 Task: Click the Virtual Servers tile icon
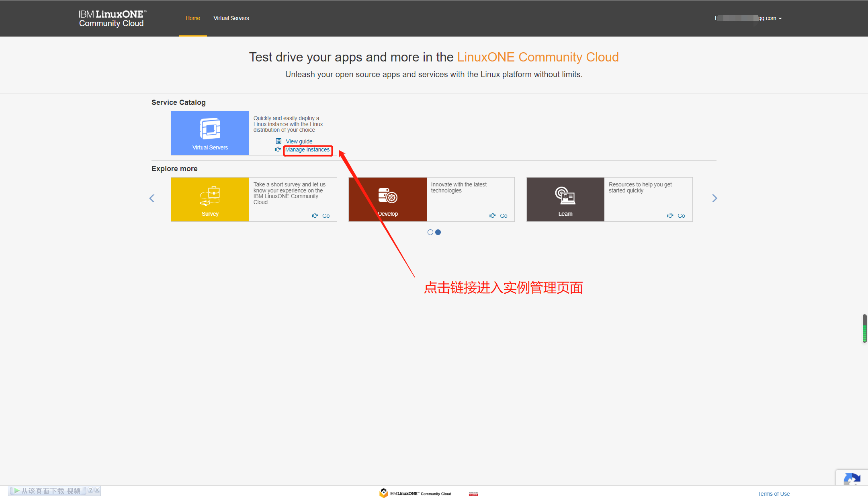pyautogui.click(x=210, y=129)
